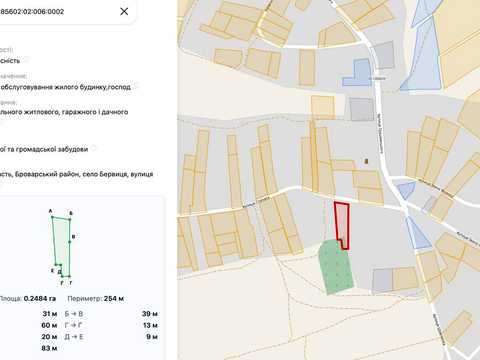
Task: Click the "13 м" segment length
Action: click(x=150, y=325)
